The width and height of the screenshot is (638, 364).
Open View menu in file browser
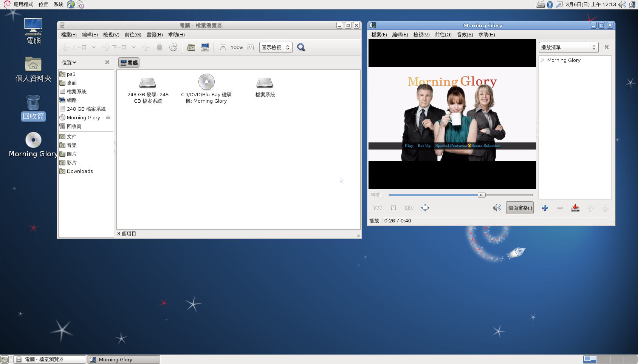tap(111, 35)
